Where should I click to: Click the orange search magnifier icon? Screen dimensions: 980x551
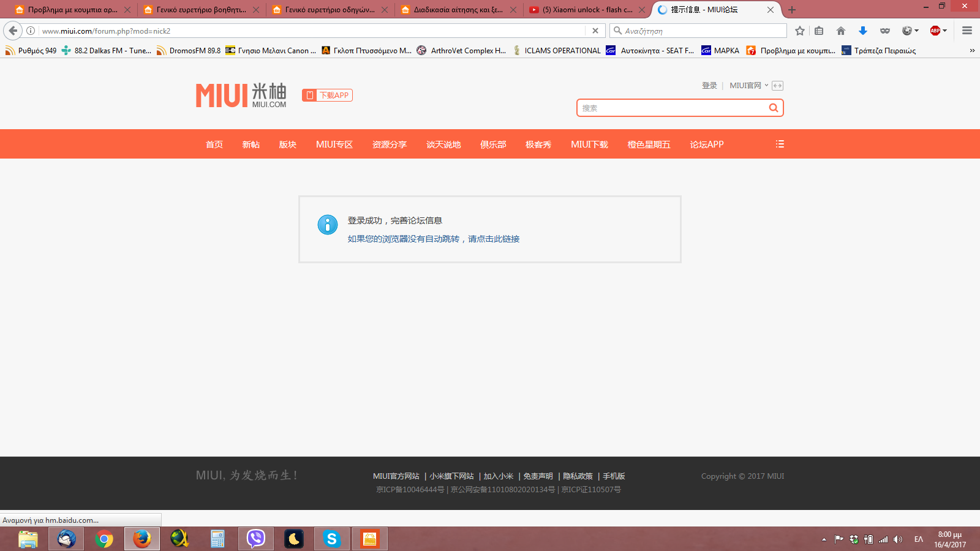click(x=773, y=108)
